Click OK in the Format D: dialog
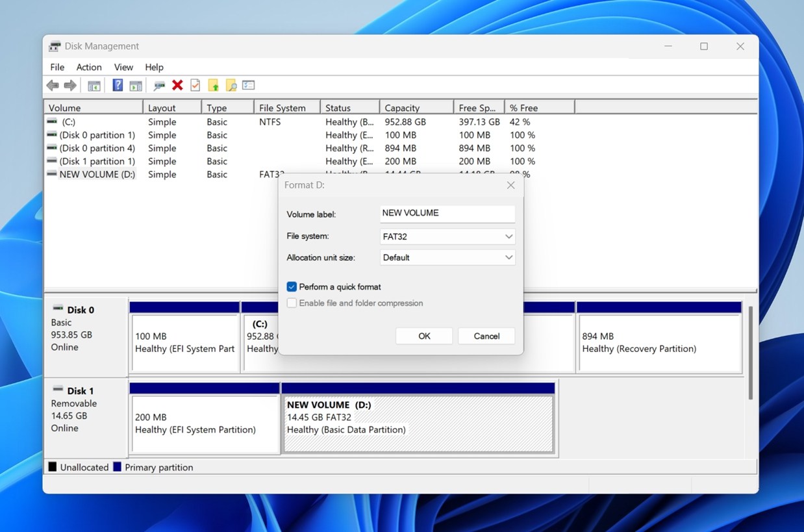This screenshot has height=532, width=804. tap(424, 336)
